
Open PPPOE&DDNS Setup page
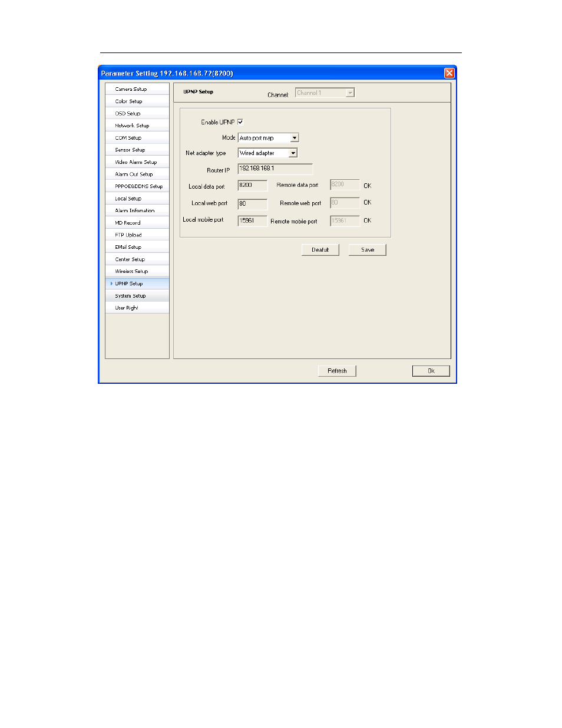click(137, 186)
